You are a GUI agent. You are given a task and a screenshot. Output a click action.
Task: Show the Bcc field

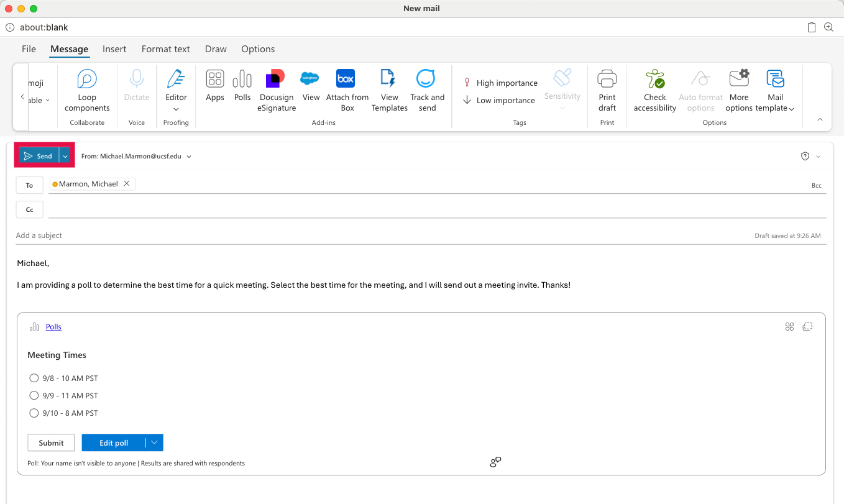(817, 185)
